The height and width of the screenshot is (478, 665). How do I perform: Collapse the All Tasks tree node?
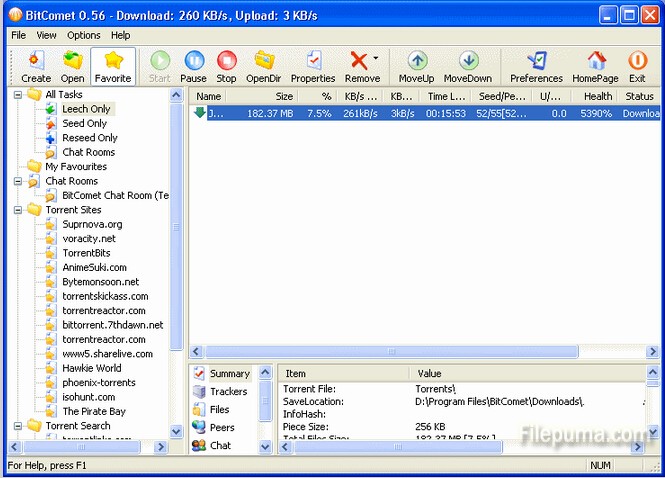pos(18,95)
